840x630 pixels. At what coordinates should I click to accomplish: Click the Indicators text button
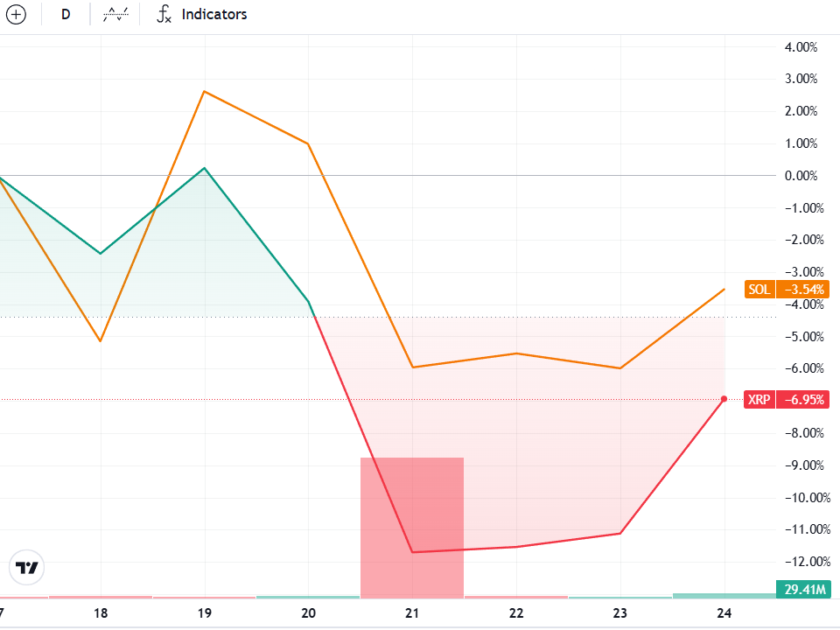point(214,15)
